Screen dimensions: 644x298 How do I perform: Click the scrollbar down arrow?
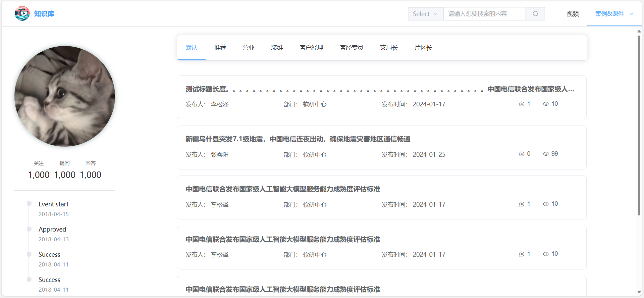[x=639, y=292]
